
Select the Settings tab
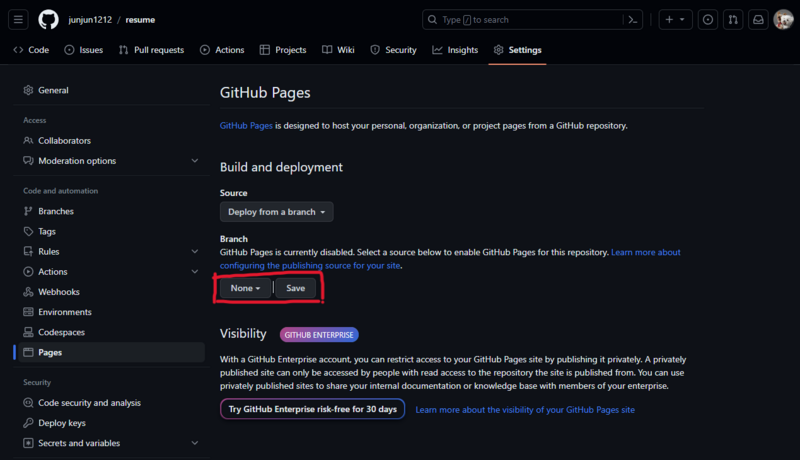[517, 50]
